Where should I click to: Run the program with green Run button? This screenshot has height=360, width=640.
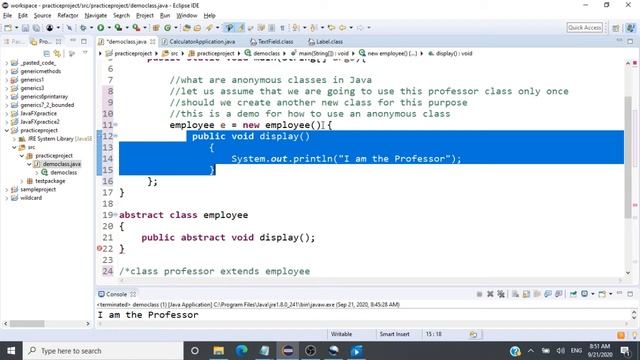pos(100,28)
